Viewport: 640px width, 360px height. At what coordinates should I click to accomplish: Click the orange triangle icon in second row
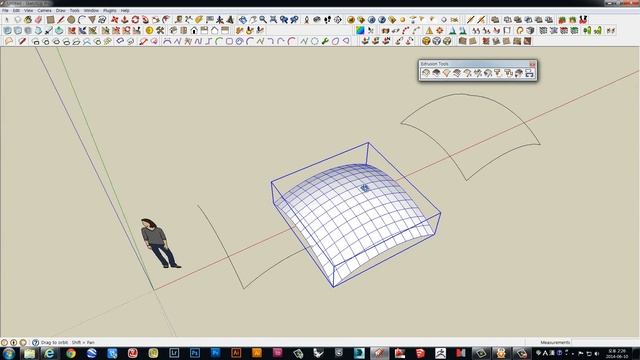coord(429,31)
